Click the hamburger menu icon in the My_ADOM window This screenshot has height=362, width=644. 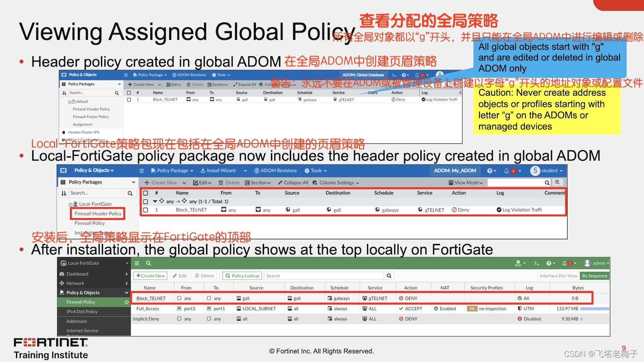pyautogui.click(x=141, y=171)
